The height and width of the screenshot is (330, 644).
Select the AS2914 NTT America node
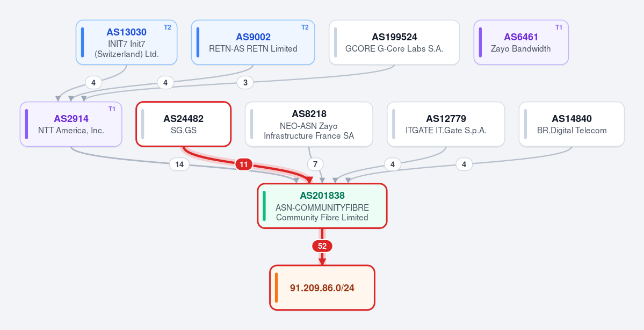tap(71, 124)
